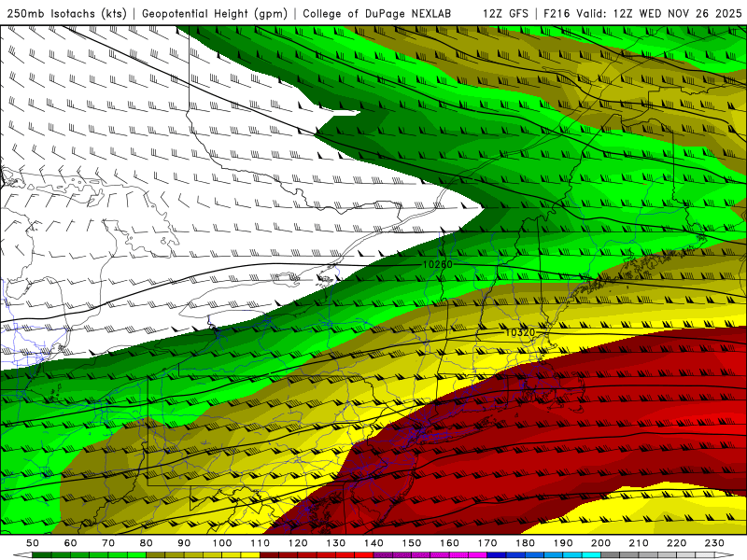Click the 70 value on the color scale
The width and height of the screenshot is (747, 560).
108,543
